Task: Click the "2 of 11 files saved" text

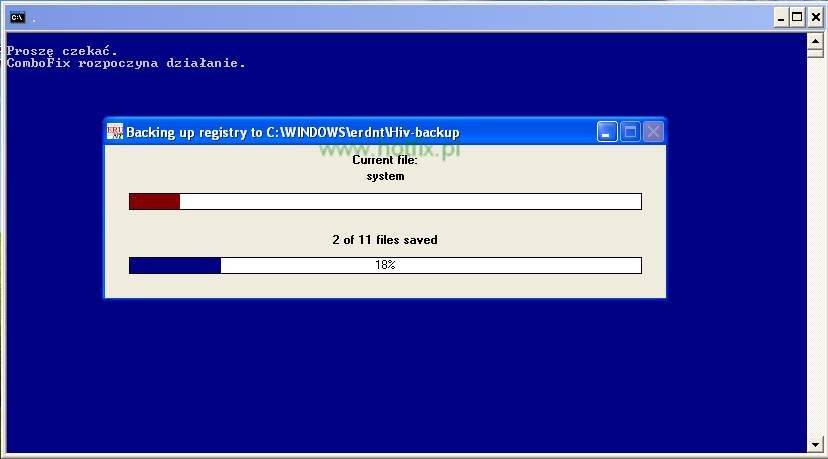Action: [385, 240]
